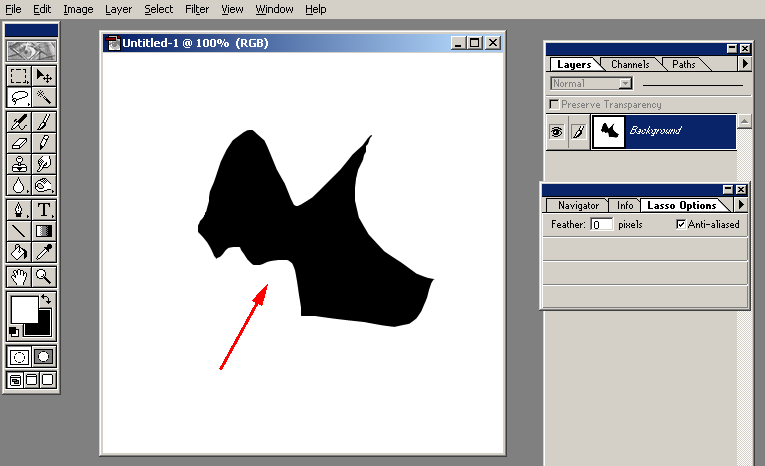765x466 pixels.
Task: Open the Layer menu
Action: [119, 9]
